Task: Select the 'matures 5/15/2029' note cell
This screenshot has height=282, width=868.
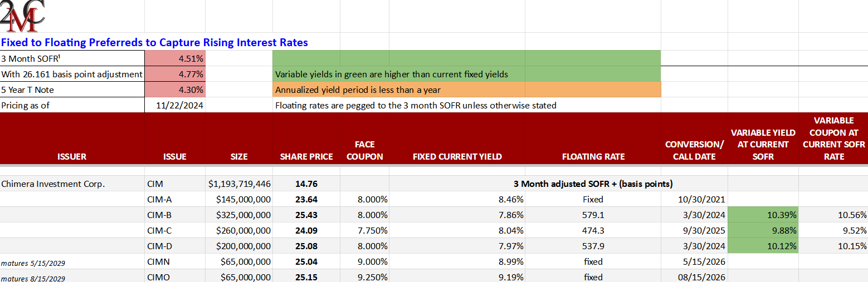Action: point(72,261)
